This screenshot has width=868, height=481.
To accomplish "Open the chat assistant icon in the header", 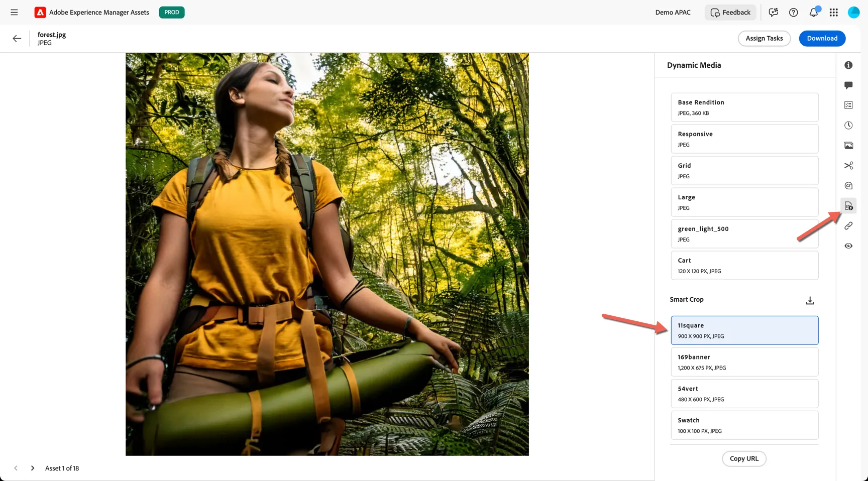I will point(774,13).
